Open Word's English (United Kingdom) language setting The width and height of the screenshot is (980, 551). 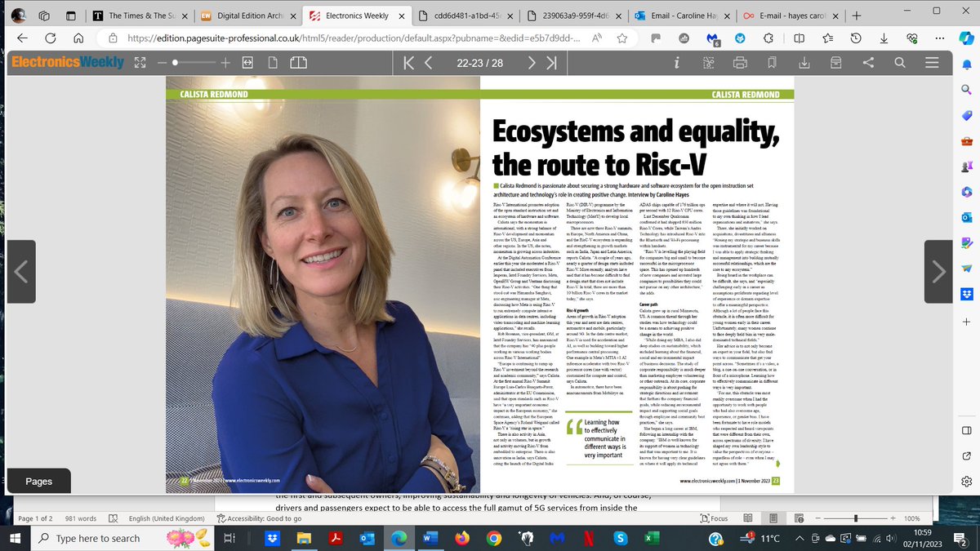[x=167, y=518]
